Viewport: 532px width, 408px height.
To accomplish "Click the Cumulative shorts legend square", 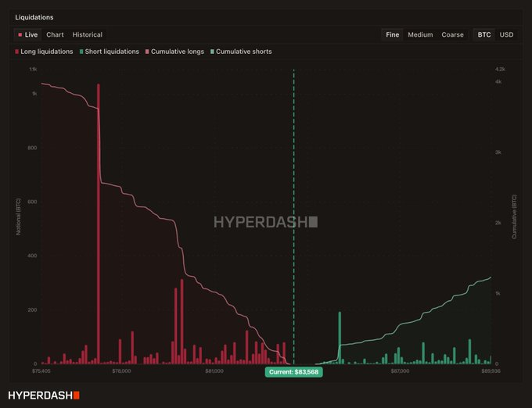I will (x=212, y=52).
